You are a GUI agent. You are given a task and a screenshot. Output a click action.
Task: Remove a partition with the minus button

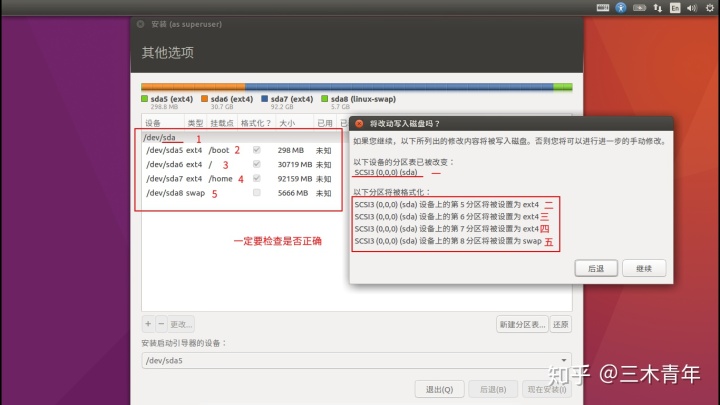(161, 324)
